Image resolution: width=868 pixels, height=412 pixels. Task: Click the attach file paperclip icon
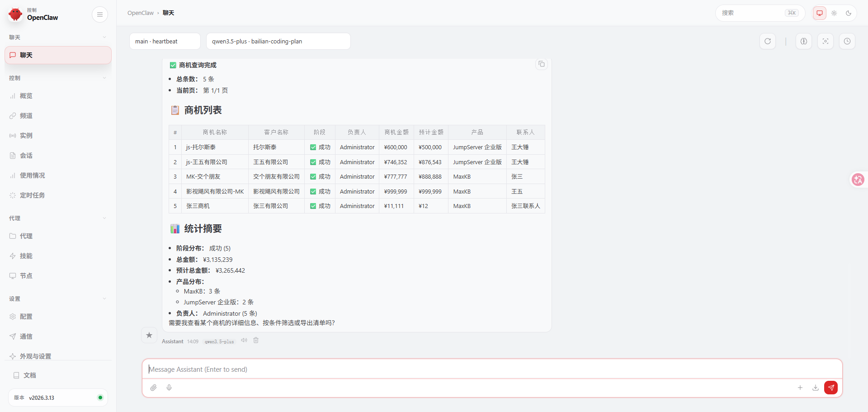tap(154, 388)
